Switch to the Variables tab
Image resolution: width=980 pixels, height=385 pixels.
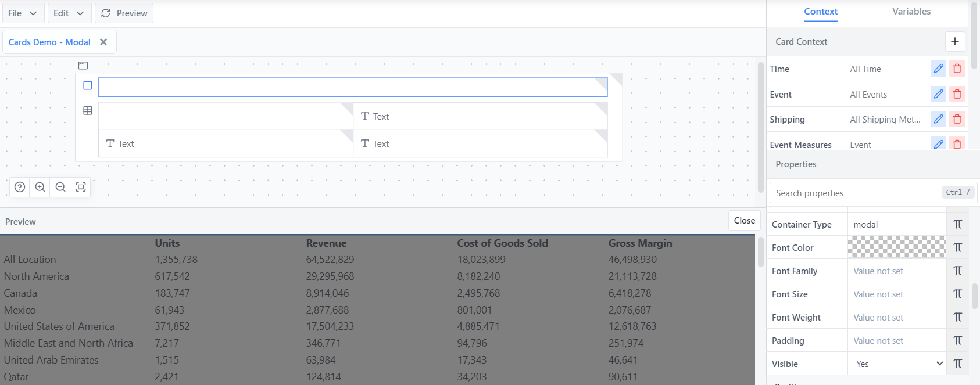click(911, 12)
